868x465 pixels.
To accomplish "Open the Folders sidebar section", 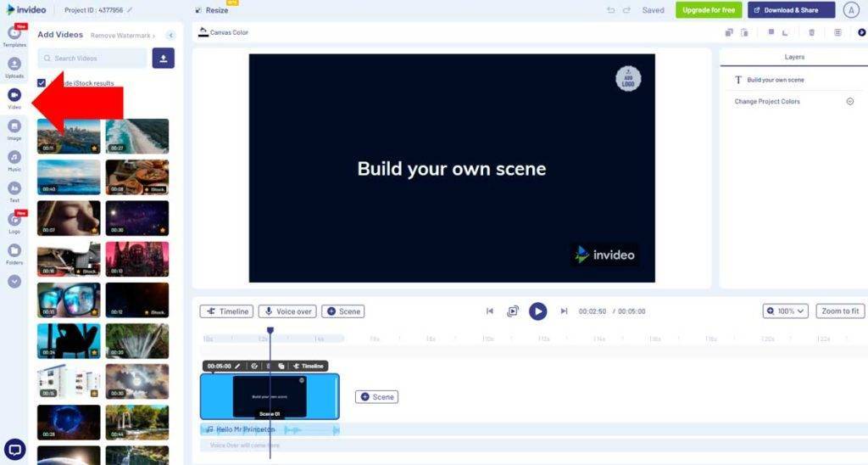I will (x=14, y=254).
